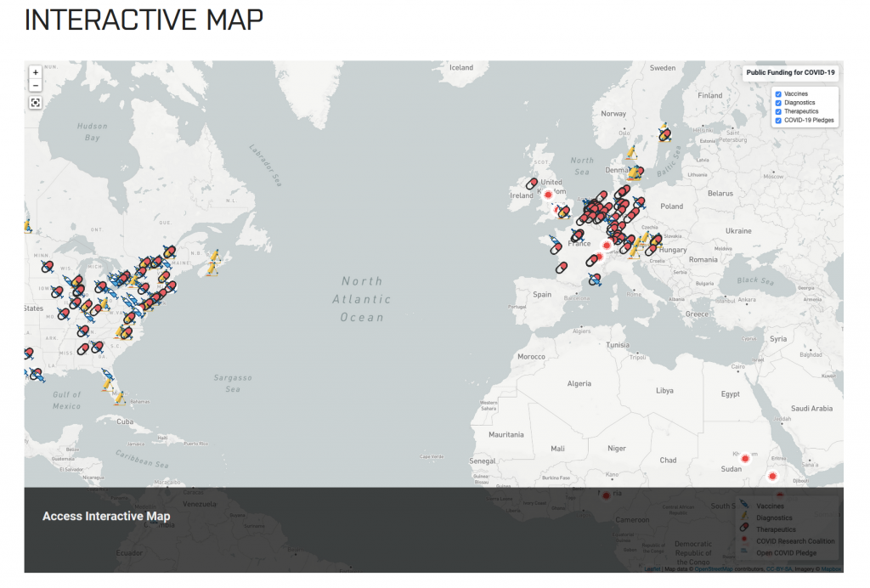Image resolution: width=870 pixels, height=588 pixels.
Task: Click the fullscreen frame icon below zoom
Action: 36,103
